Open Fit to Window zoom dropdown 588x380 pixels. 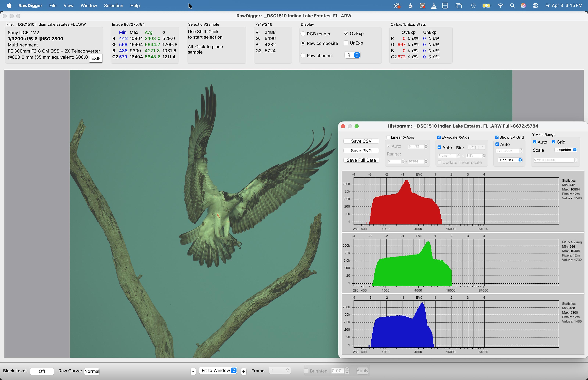point(218,371)
